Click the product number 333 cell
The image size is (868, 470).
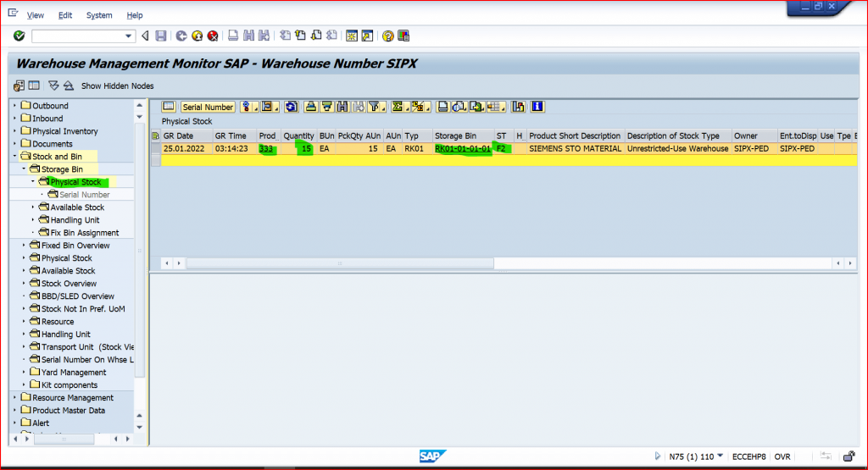pyautogui.click(x=267, y=149)
